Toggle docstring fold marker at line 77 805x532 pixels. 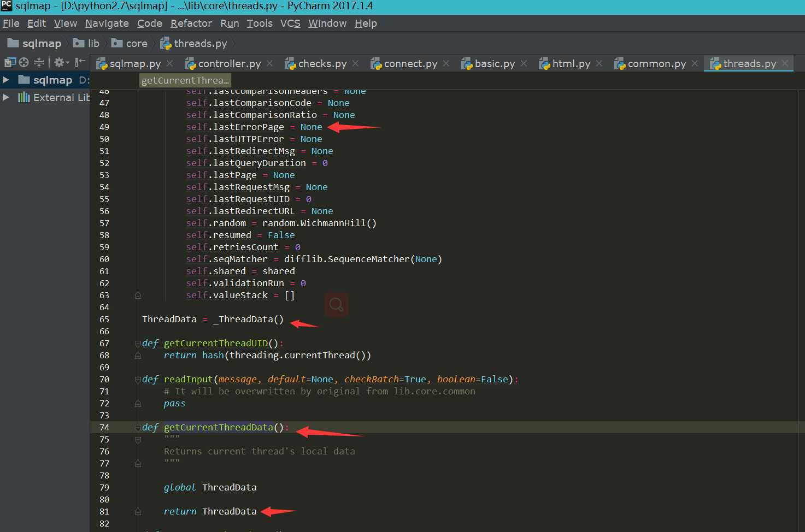coord(138,464)
